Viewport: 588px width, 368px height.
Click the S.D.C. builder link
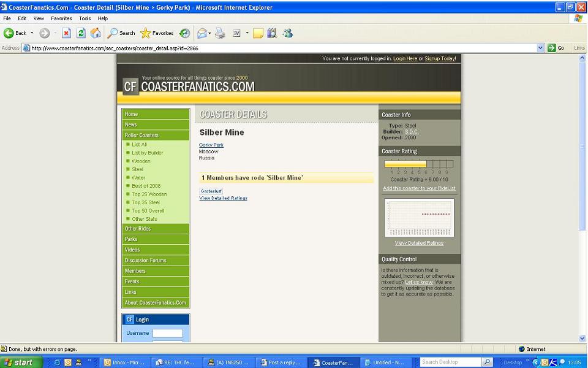[412, 132]
